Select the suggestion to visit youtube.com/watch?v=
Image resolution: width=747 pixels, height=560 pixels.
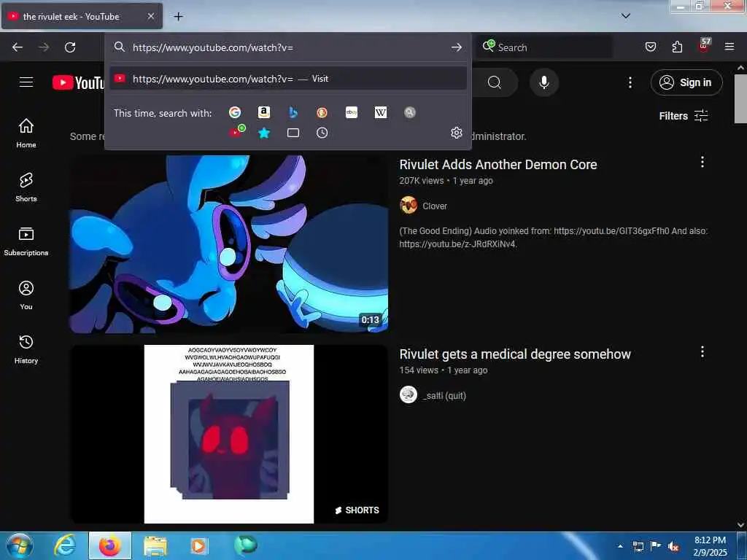[287, 79]
